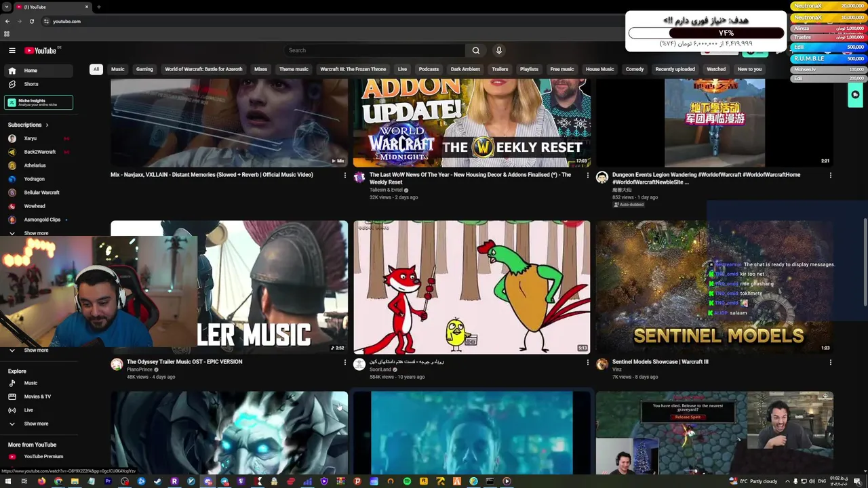Open the Distant Memories mix video title
Image resolution: width=868 pixels, height=488 pixels.
click(212, 175)
